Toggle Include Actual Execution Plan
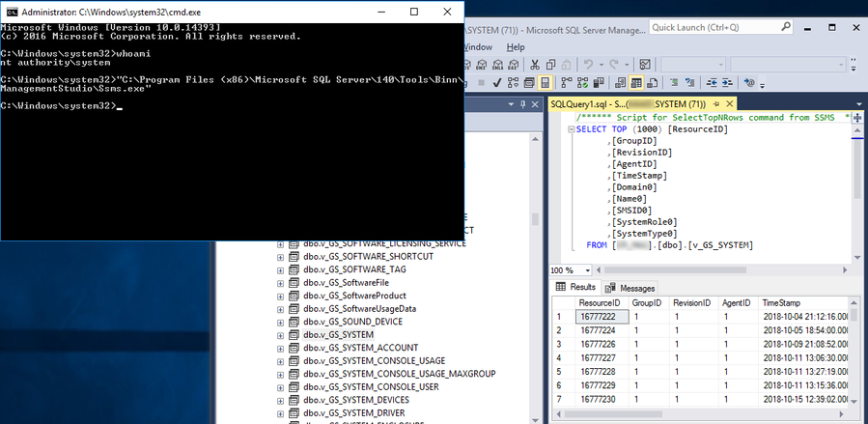This screenshot has height=424, width=868. tap(567, 82)
